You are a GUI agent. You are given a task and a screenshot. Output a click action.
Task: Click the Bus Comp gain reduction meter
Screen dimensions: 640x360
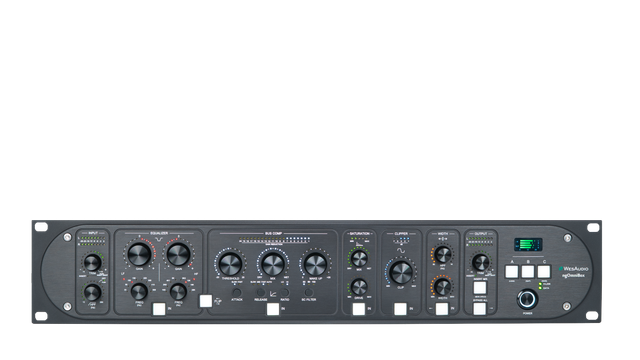(274, 240)
